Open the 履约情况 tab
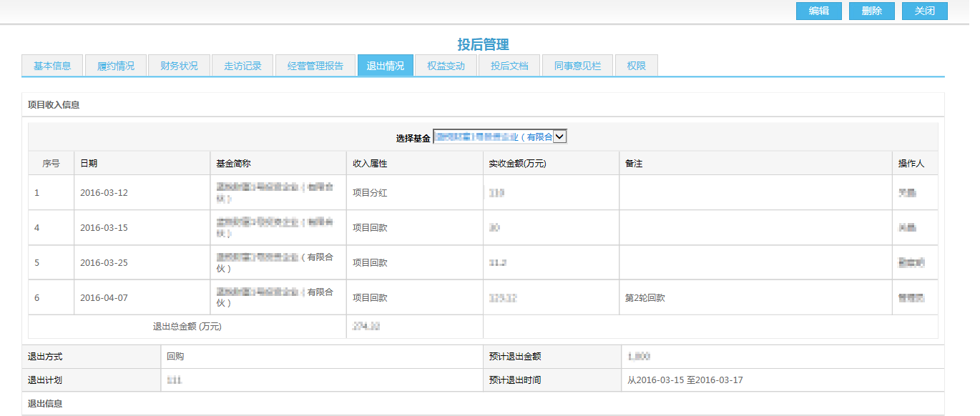Image resolution: width=980 pixels, height=416 pixels. (115, 65)
